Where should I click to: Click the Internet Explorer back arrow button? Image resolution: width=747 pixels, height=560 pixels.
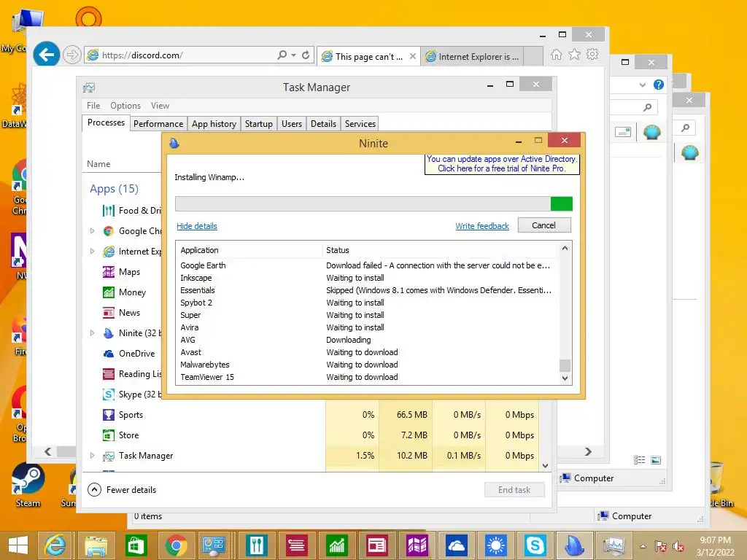[46, 55]
